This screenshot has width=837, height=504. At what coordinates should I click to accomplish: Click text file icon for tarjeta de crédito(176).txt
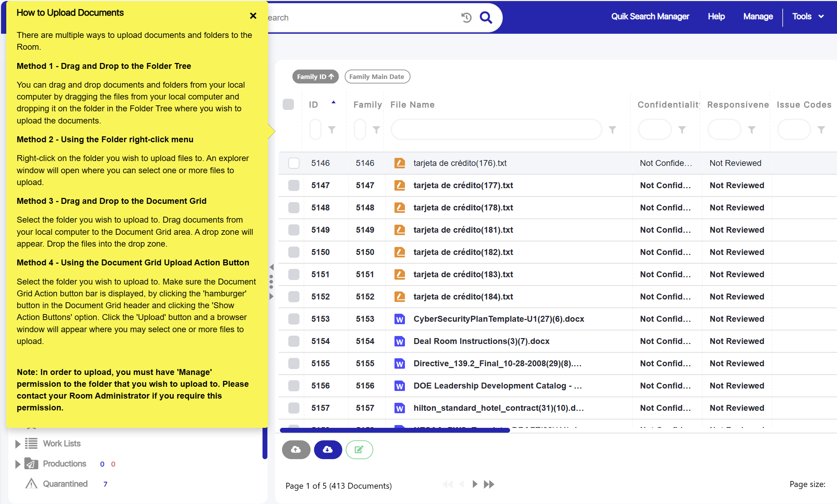399,163
